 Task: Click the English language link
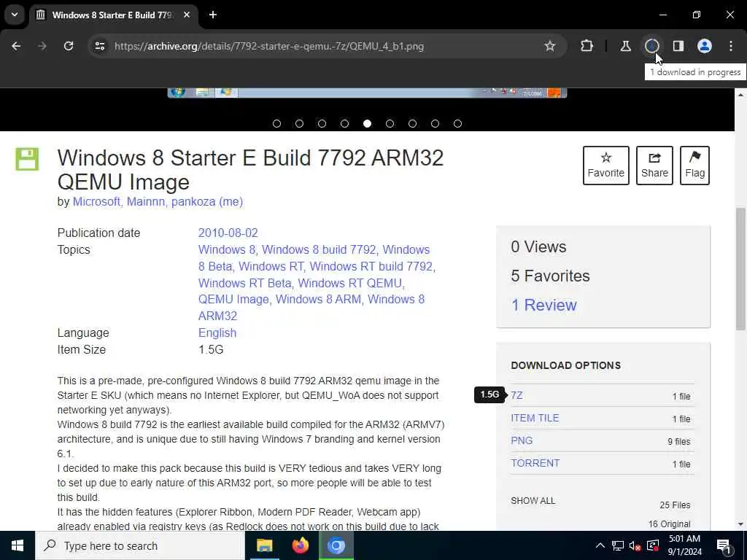[x=217, y=332]
